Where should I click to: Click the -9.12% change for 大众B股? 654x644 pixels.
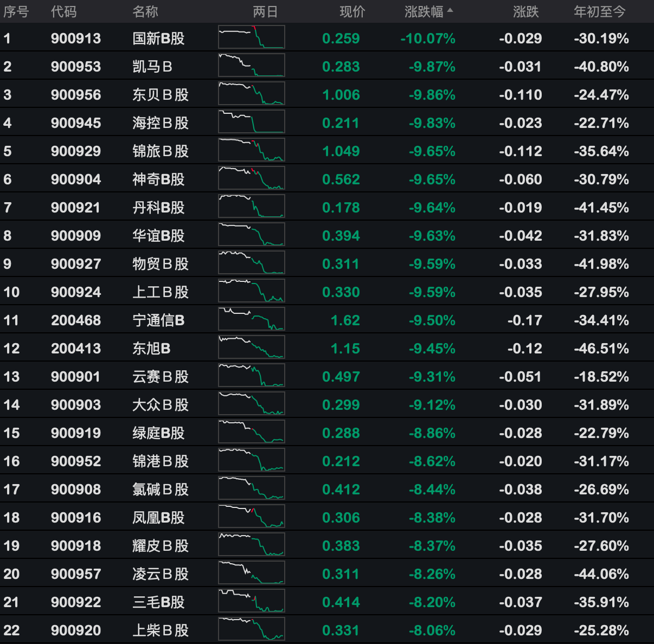click(x=432, y=405)
